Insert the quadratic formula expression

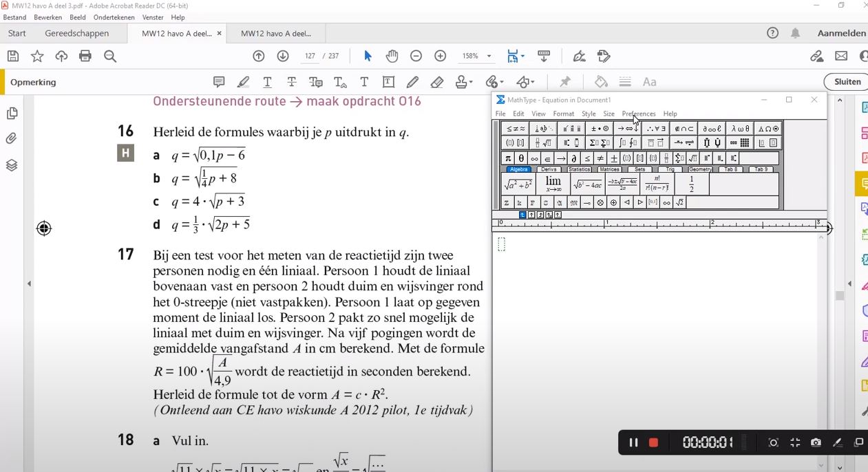coord(622,184)
